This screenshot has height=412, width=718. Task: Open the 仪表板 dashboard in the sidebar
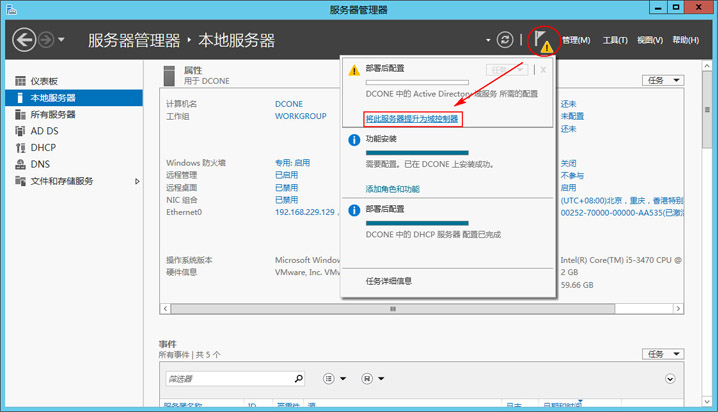(44, 81)
